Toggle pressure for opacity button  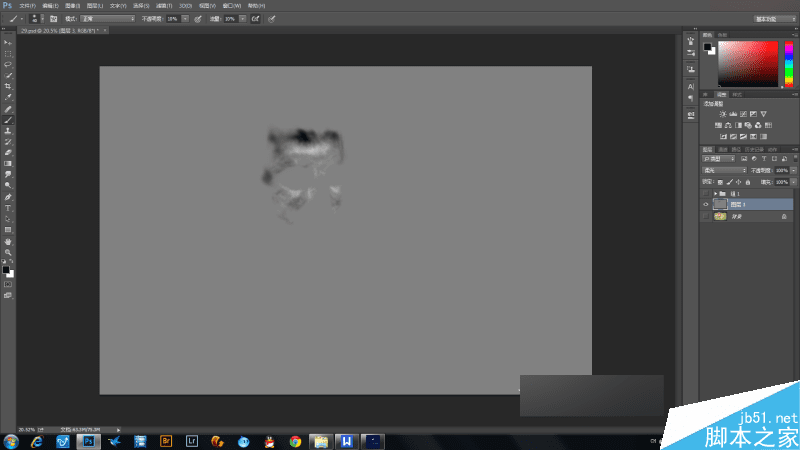coord(198,19)
